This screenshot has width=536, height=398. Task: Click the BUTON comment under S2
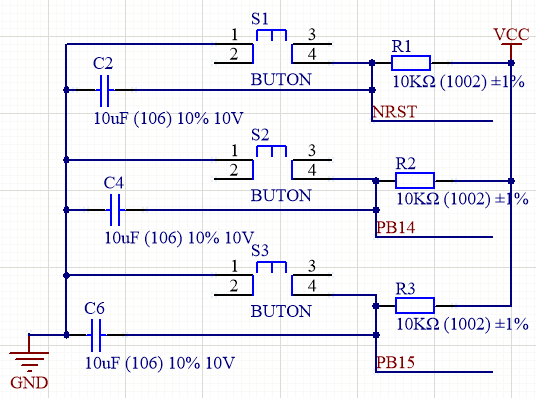click(281, 196)
